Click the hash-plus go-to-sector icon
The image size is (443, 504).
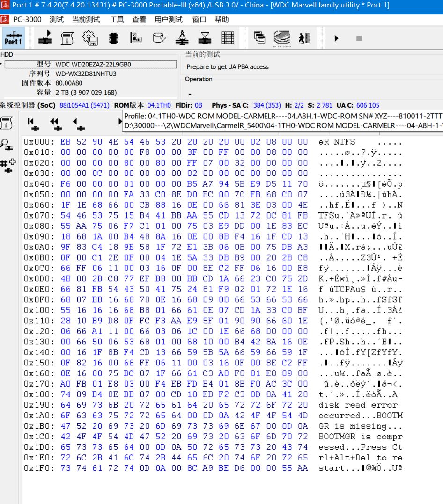pyautogui.click(x=7, y=165)
